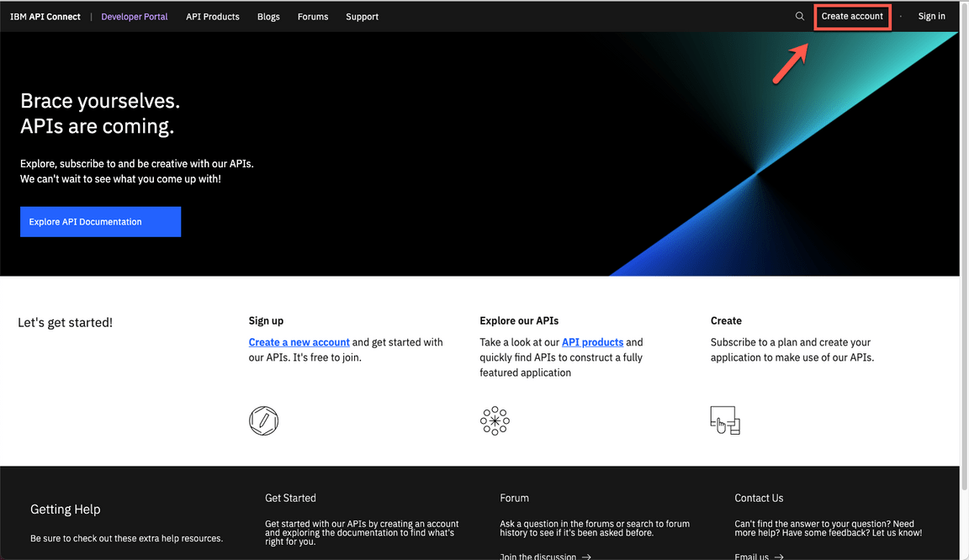The height and width of the screenshot is (560, 969).
Task: Click the pencil icon under Sign up
Action: (x=264, y=421)
